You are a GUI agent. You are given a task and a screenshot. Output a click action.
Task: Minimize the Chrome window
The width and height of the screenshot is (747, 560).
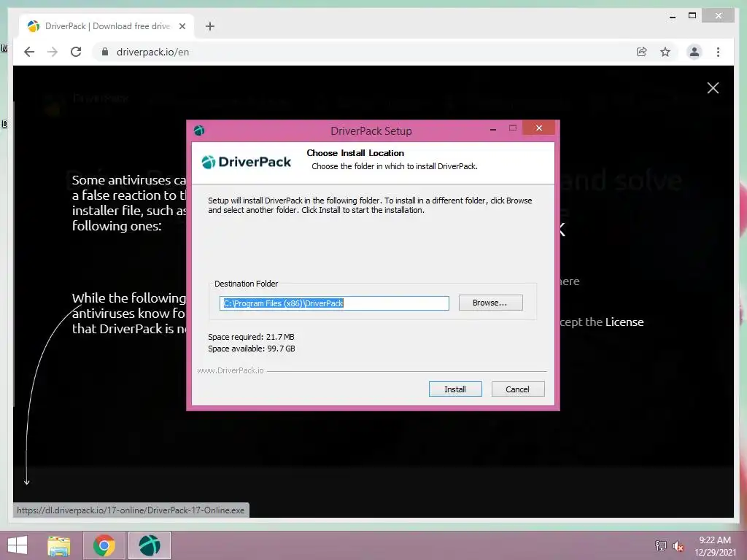click(x=672, y=16)
